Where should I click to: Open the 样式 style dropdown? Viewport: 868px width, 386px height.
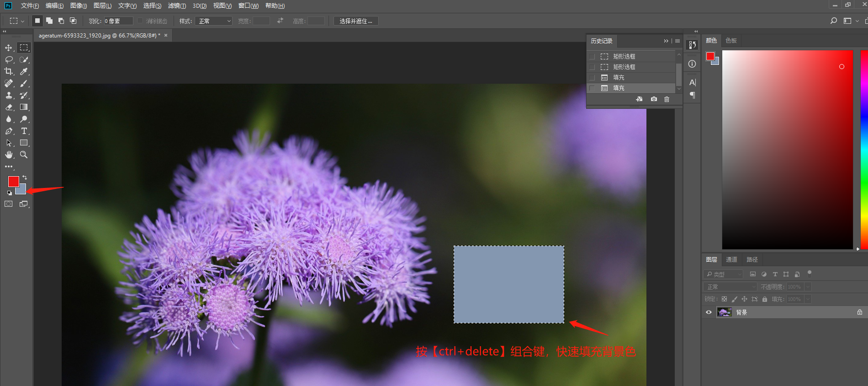[x=213, y=21]
